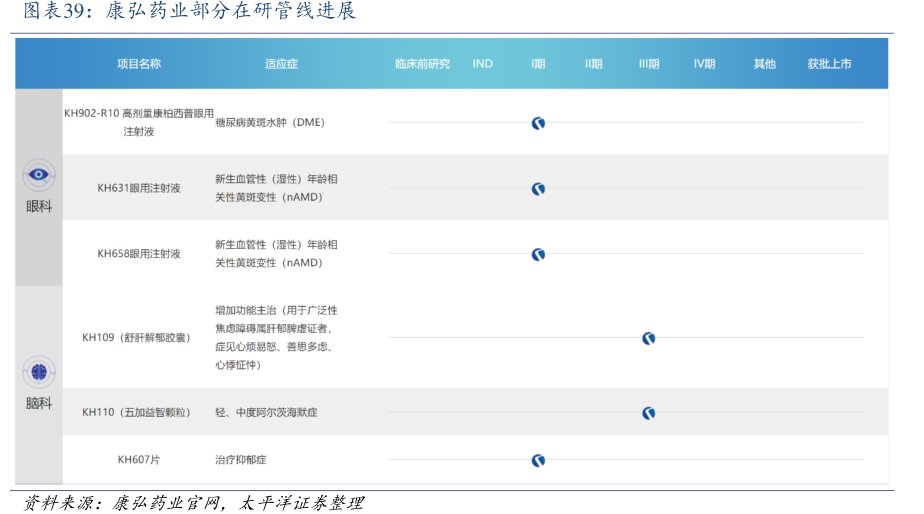Screen dimensions: 924x514
Task: Click indication 糖尿病黄斑水肿（DME）
Action: 270,123
